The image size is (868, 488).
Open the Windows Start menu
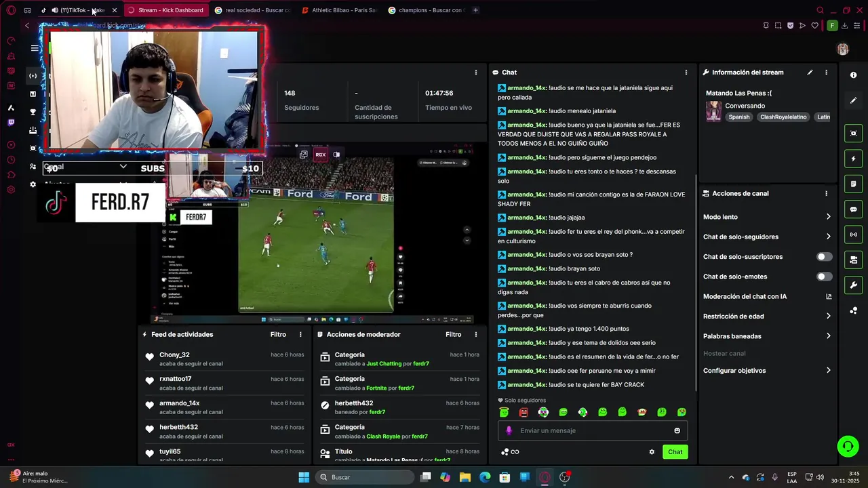(x=304, y=477)
